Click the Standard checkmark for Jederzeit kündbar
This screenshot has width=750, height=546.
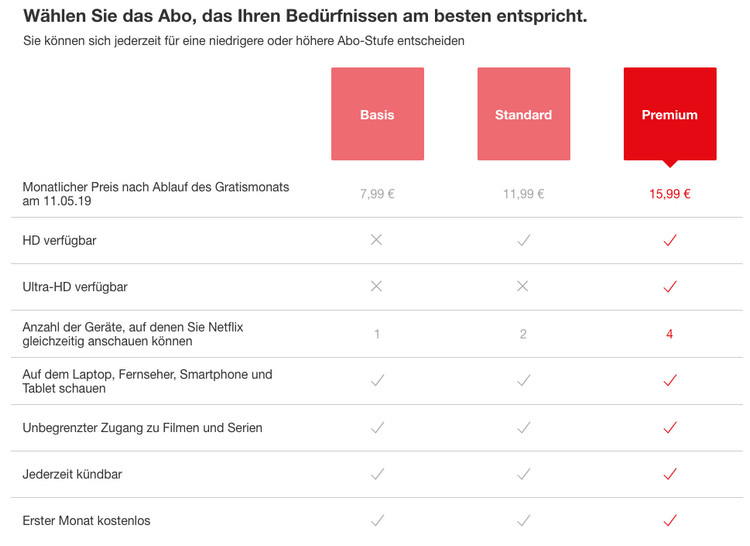(x=524, y=474)
